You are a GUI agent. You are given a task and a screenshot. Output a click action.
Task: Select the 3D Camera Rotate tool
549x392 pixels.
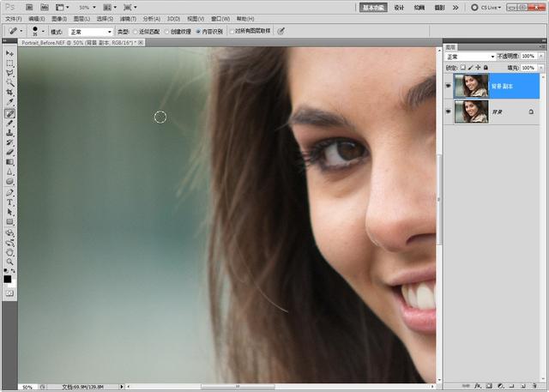pyautogui.click(x=9, y=243)
